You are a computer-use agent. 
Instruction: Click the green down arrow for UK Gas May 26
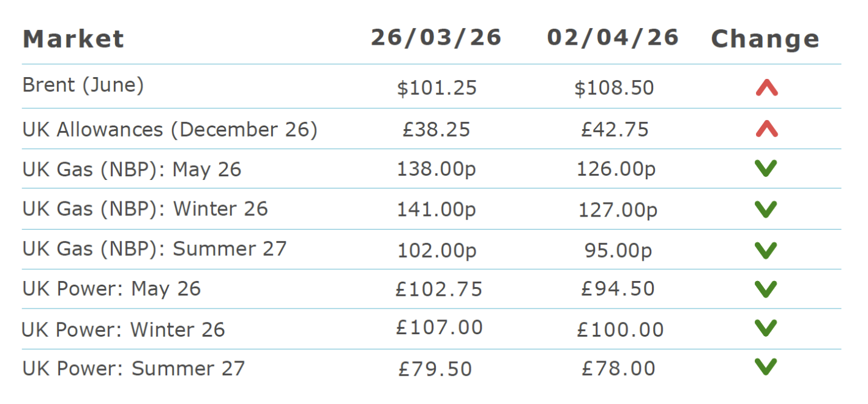coord(766,168)
